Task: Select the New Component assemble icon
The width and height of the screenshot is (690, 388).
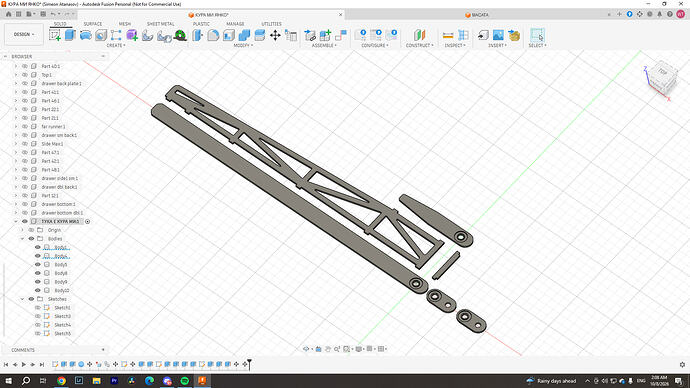Action: (x=325, y=35)
